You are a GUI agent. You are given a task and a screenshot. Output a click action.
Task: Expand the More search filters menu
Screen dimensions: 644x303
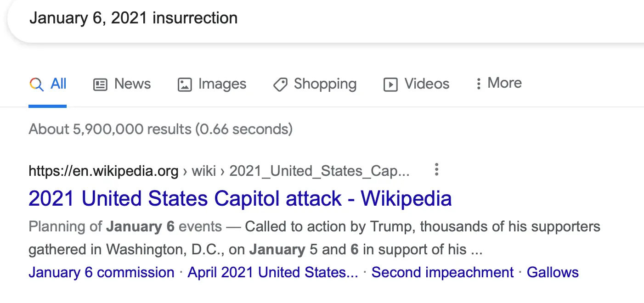[504, 83]
